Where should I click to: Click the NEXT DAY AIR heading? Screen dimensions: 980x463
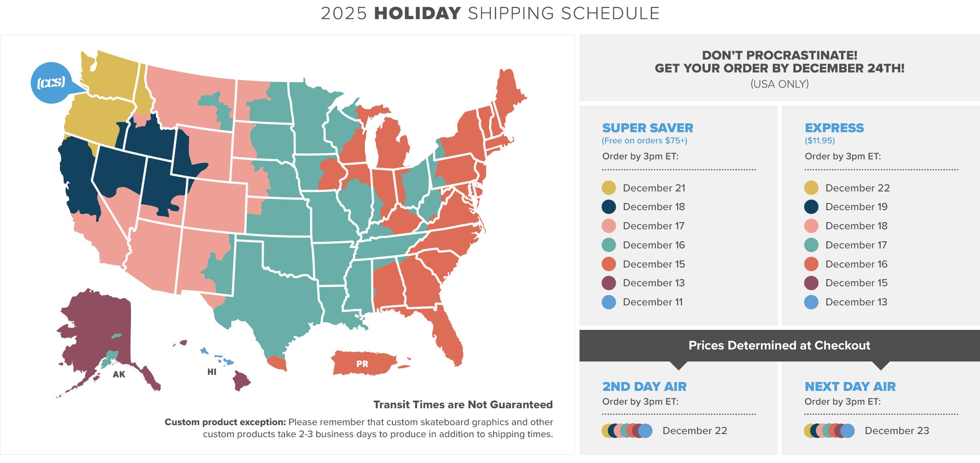tap(850, 386)
